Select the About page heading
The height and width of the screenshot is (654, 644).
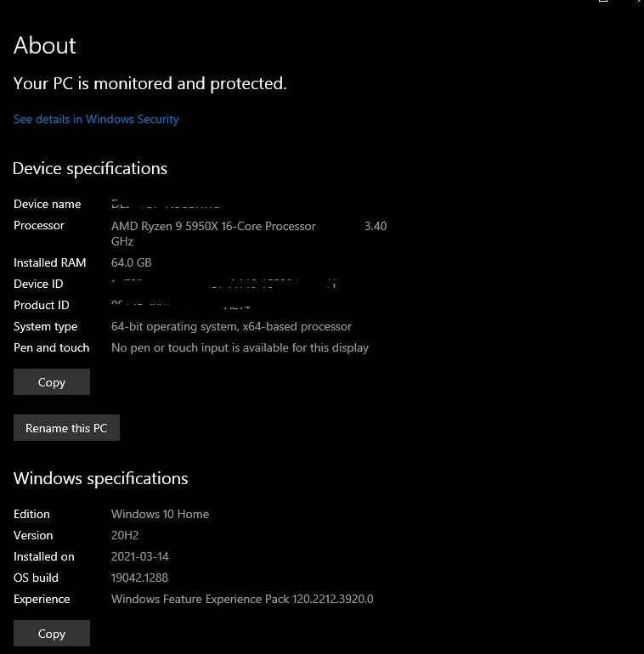coord(45,45)
